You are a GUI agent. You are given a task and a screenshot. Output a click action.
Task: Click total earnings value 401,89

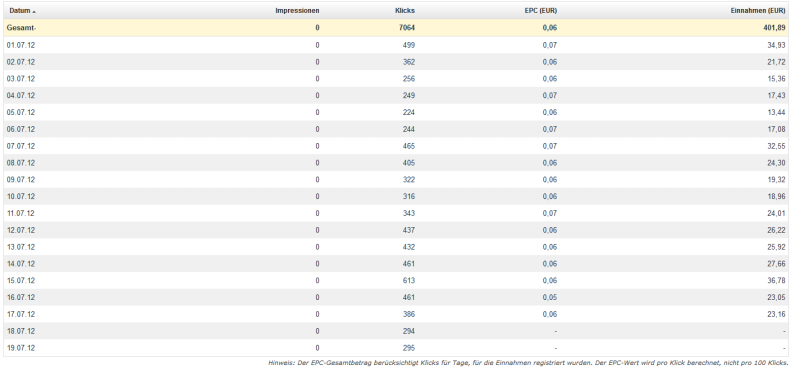(x=774, y=28)
